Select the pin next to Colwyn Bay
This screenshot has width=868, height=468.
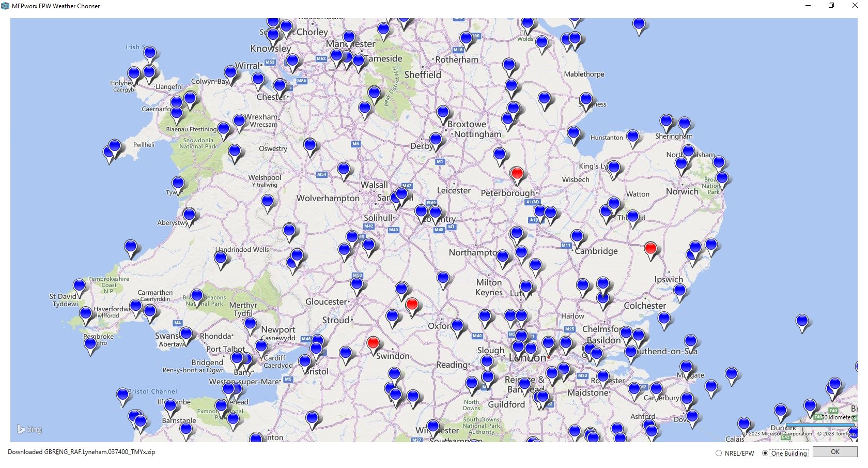click(230, 75)
